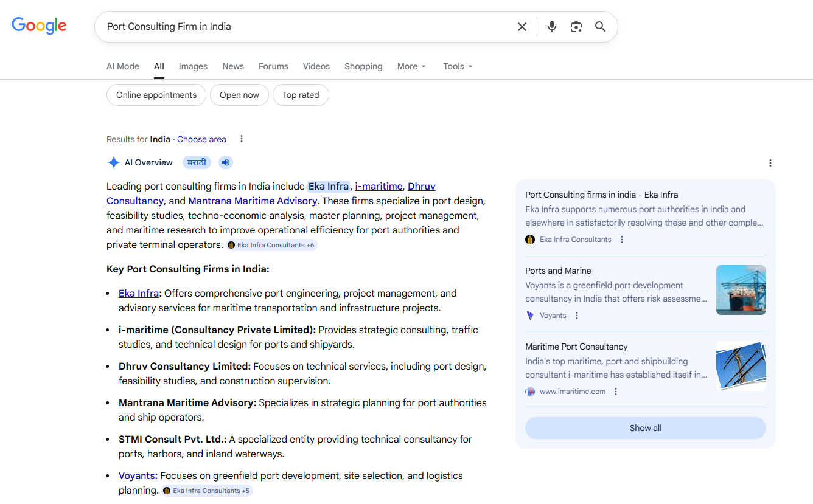Click the imaritime.com favicon in sidebar
813x504 pixels.
(530, 392)
